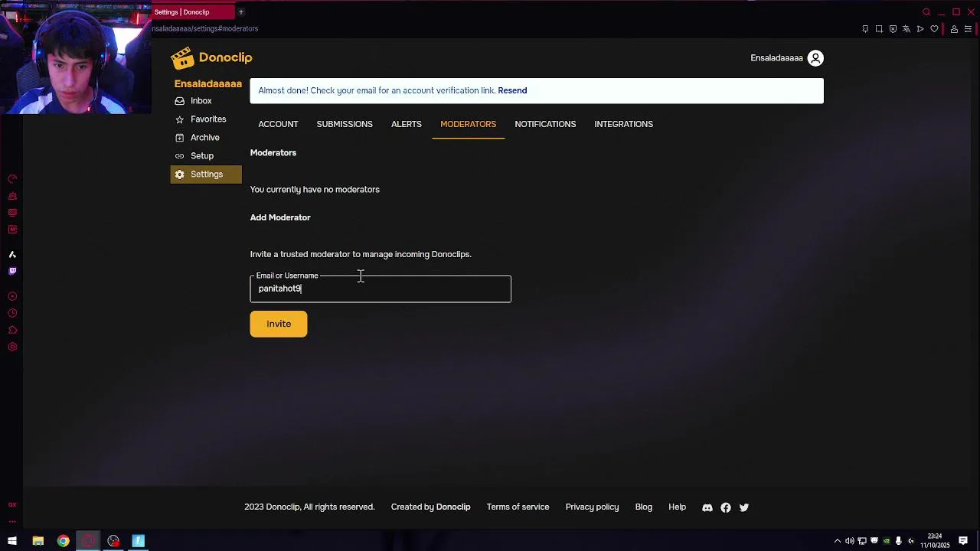
Task: Click the play-shaped send icon in toolbar
Action: 920,29
